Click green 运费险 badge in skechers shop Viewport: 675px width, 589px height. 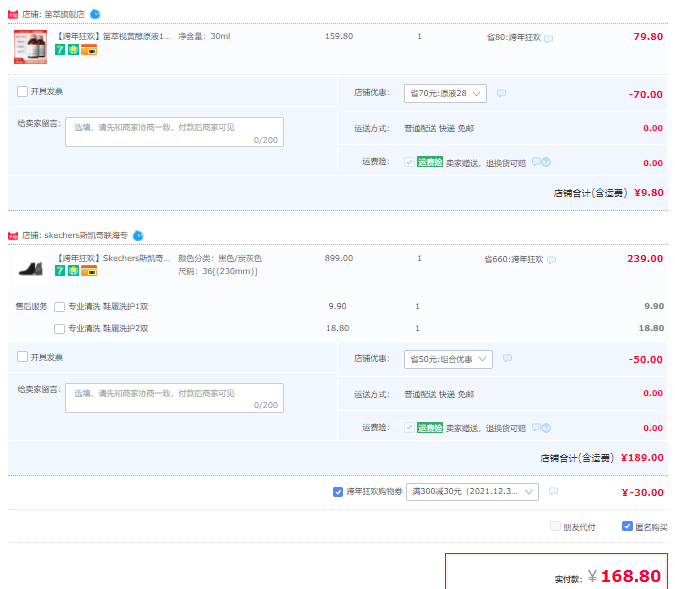click(430, 428)
